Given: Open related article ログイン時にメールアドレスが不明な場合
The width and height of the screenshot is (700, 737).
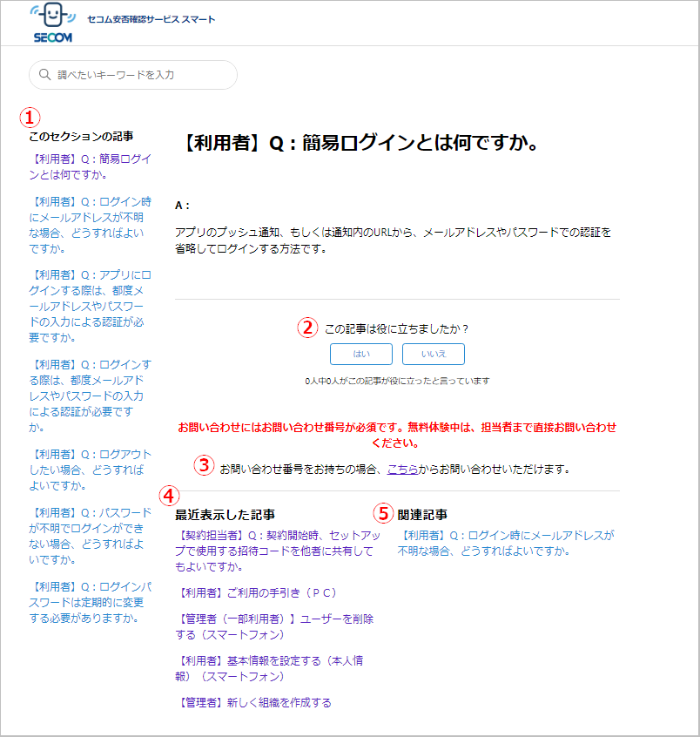Looking at the screenshot, I should click(x=506, y=543).
